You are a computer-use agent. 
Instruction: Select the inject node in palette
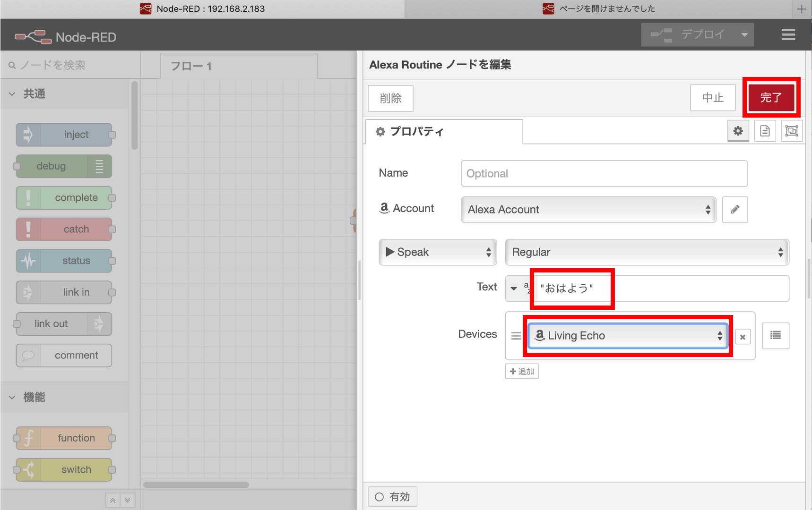(x=64, y=135)
